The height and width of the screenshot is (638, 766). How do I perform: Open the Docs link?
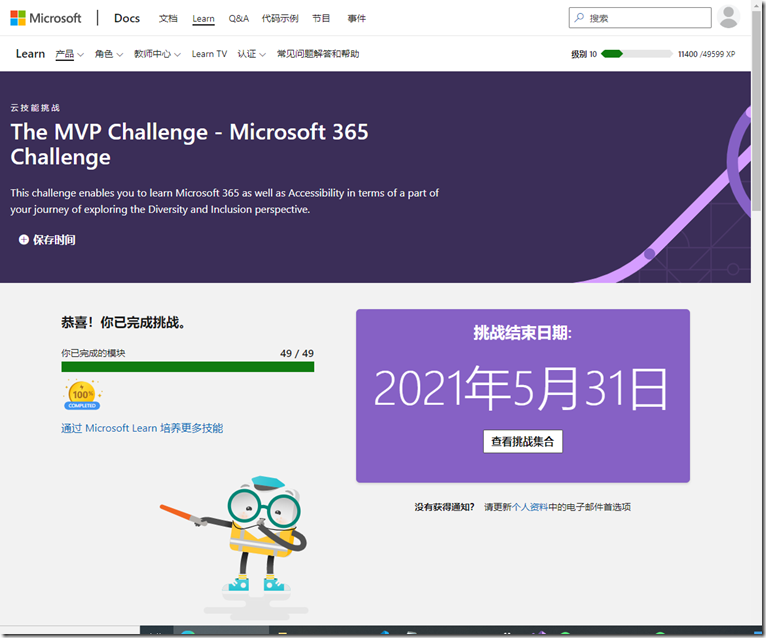(127, 18)
